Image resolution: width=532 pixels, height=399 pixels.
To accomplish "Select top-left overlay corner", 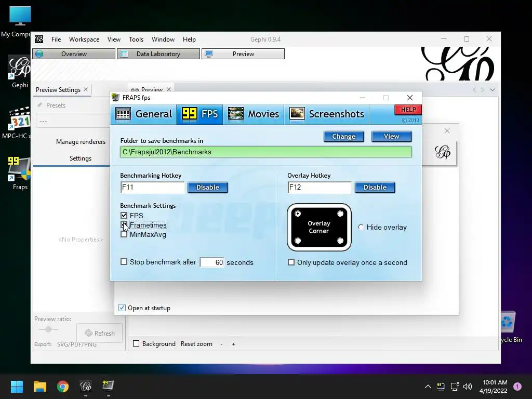I will [298, 214].
